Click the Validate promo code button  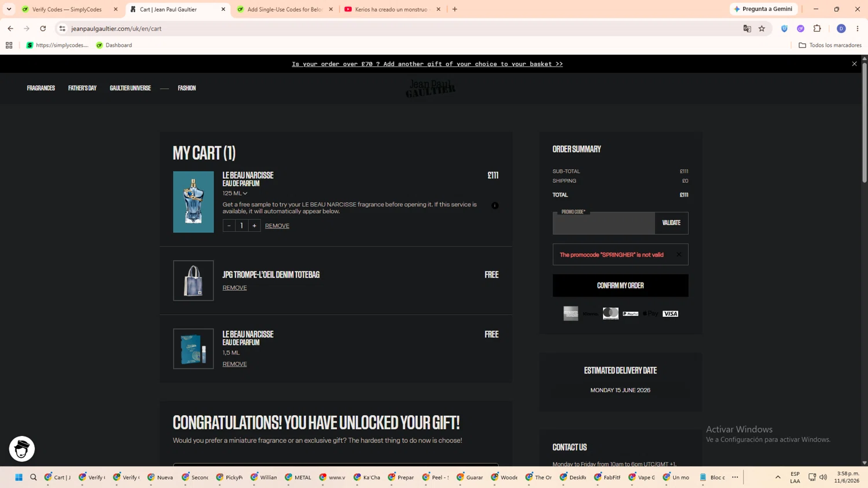click(671, 223)
